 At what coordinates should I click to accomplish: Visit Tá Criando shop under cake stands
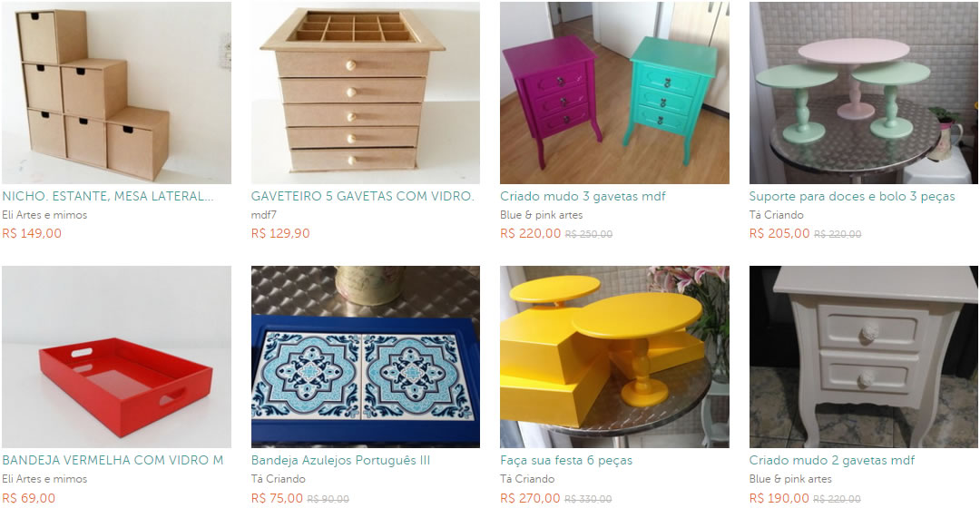click(776, 215)
